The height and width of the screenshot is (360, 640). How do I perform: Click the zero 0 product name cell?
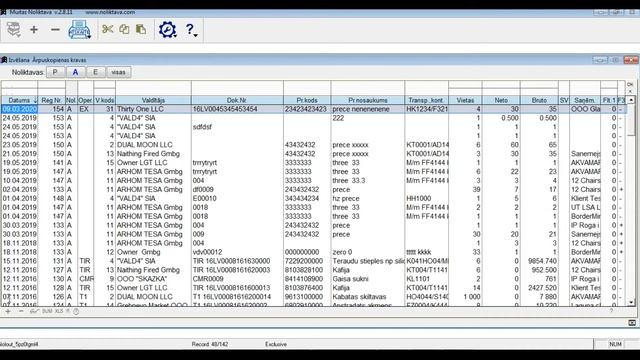pyautogui.click(x=368, y=252)
